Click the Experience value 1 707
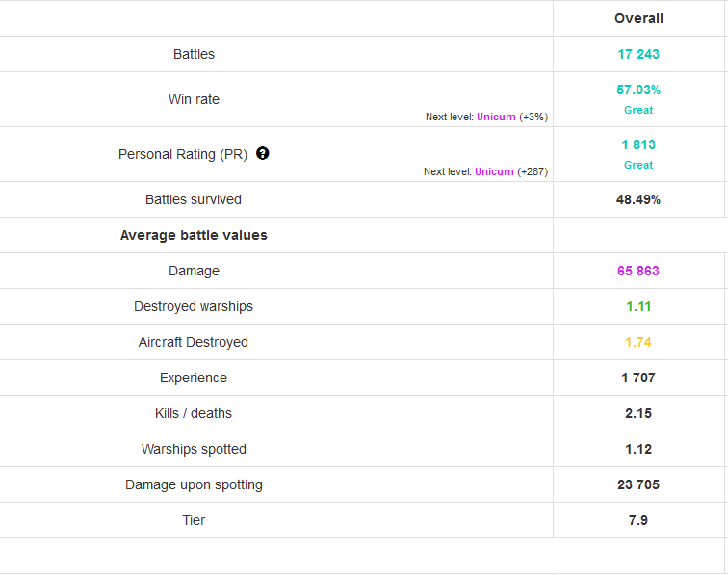Image resolution: width=728 pixels, height=575 pixels. point(638,378)
